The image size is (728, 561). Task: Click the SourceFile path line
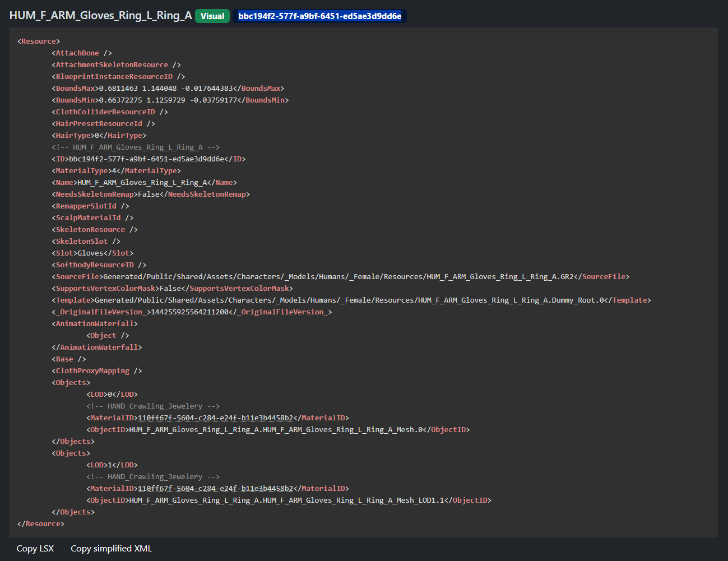[x=341, y=276]
